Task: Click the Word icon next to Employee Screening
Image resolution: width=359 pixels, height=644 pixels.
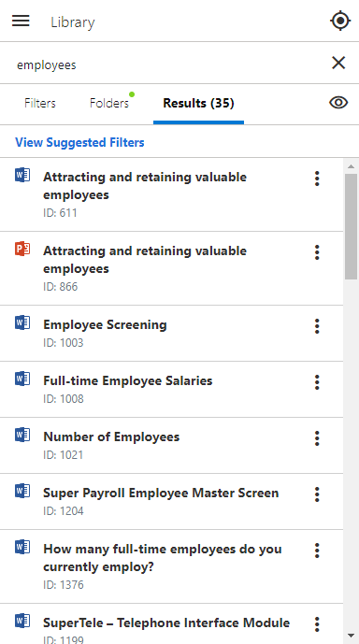Action: click(22, 322)
